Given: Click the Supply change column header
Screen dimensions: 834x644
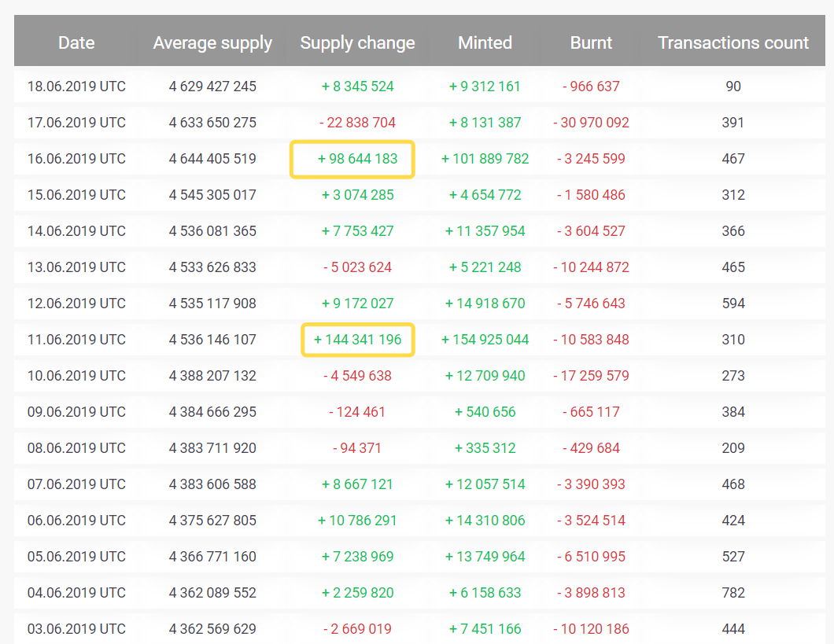Looking at the screenshot, I should (357, 42).
